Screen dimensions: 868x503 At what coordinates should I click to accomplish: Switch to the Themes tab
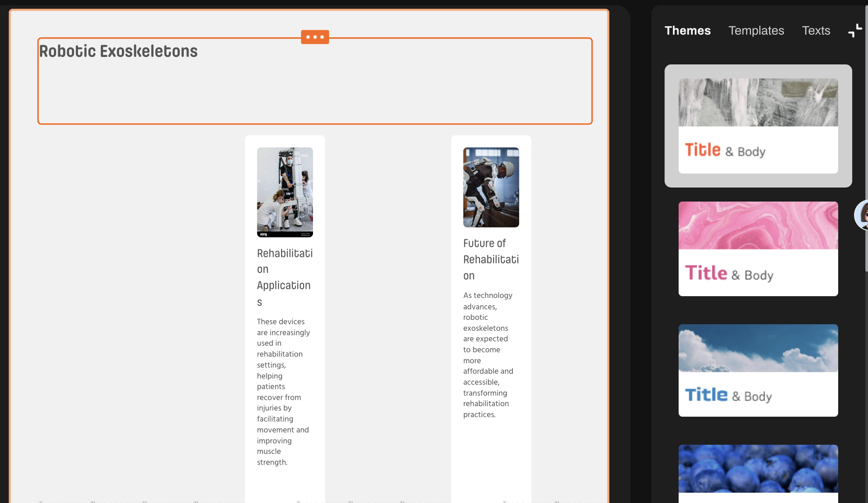coord(687,31)
